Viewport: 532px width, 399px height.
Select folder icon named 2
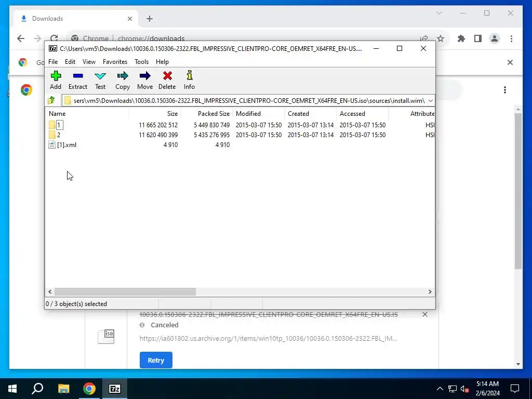click(x=52, y=135)
